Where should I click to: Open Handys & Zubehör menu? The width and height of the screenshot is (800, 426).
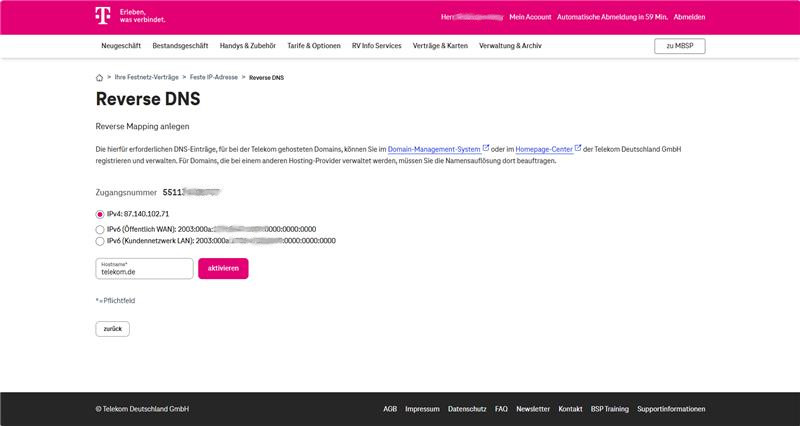pos(248,46)
